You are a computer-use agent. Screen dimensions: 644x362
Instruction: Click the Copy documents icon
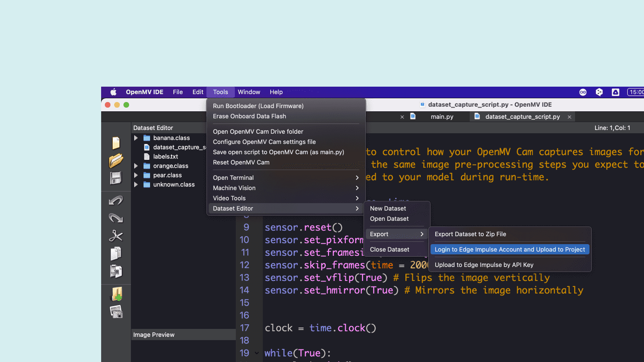point(116,253)
